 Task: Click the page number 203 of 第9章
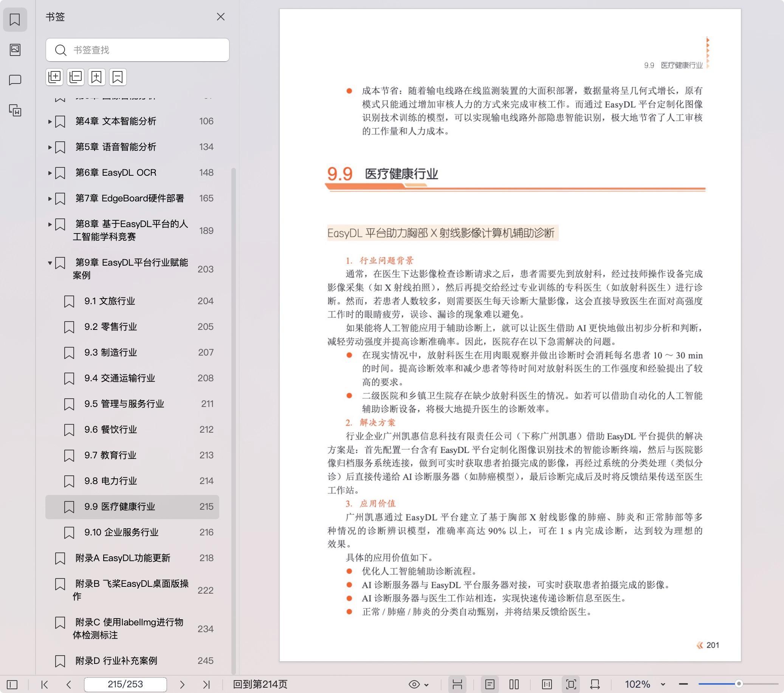(x=206, y=269)
